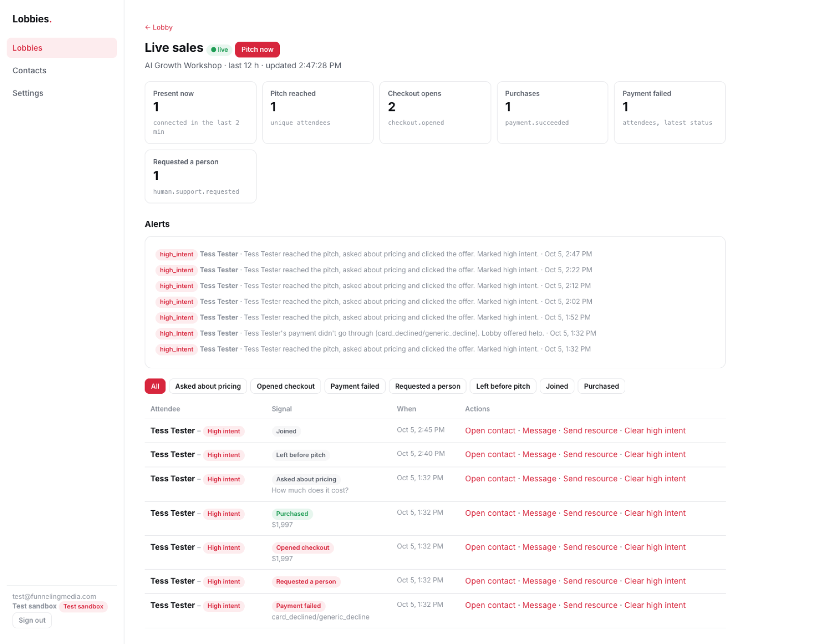814x644 pixels.
Task: Click the When column header
Action: (x=406, y=409)
